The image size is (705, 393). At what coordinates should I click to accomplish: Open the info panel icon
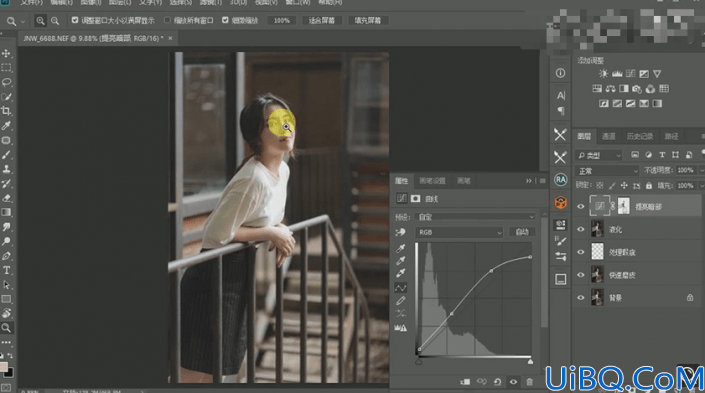(x=560, y=73)
